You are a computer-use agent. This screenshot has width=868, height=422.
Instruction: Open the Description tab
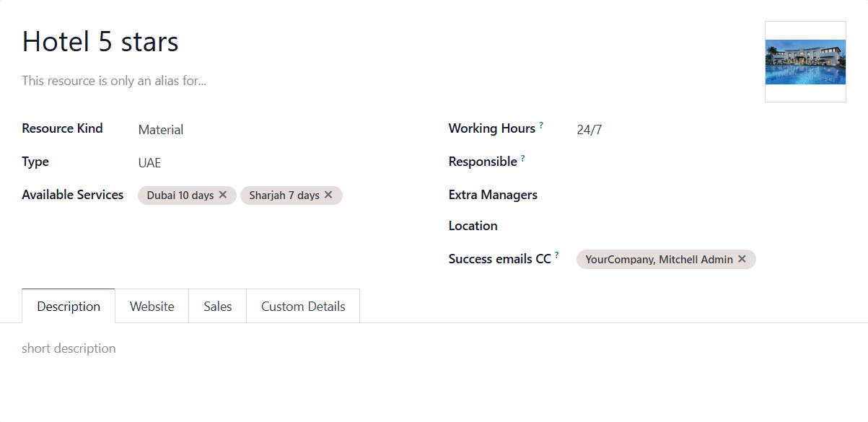click(x=69, y=307)
